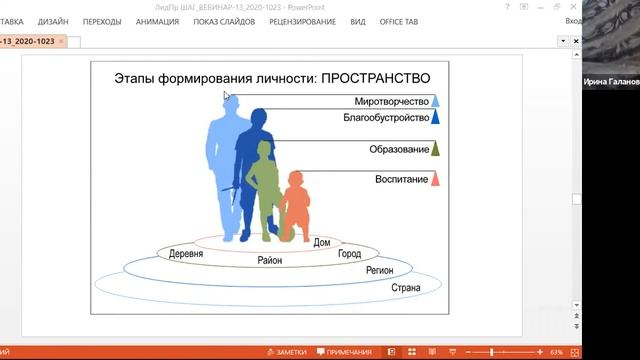The image size is (640, 360).
Task: Click the green triangle marker
Action: (x=436, y=149)
